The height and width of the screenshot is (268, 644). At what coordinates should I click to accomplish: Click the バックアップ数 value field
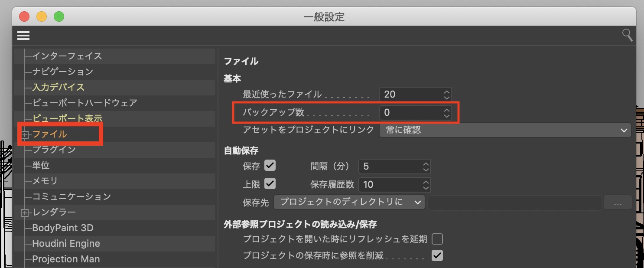[410, 113]
